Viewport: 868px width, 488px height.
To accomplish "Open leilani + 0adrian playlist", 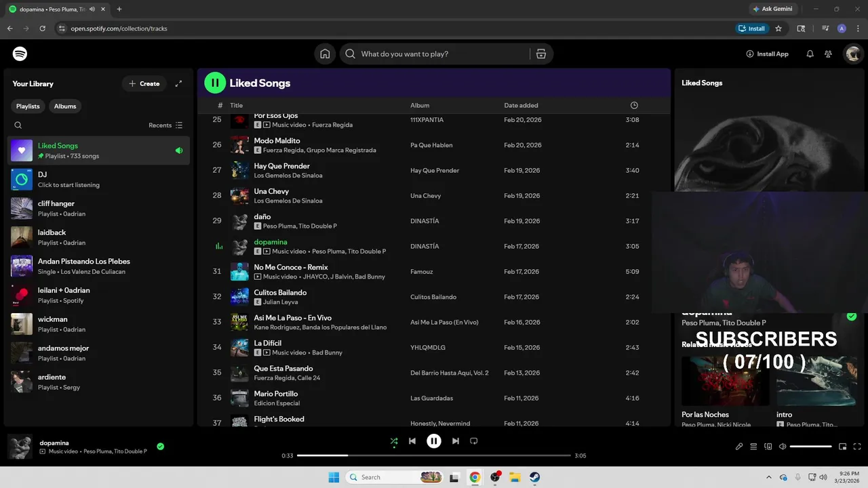I will pyautogui.click(x=99, y=295).
